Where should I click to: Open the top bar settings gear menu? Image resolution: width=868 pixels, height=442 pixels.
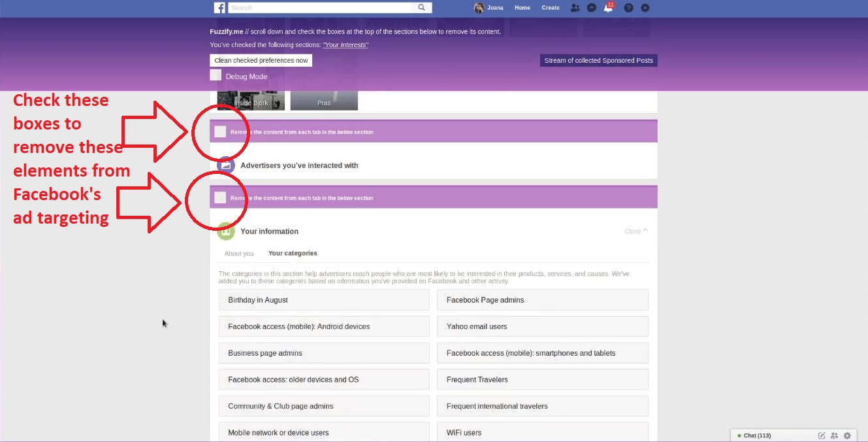pyautogui.click(x=645, y=8)
